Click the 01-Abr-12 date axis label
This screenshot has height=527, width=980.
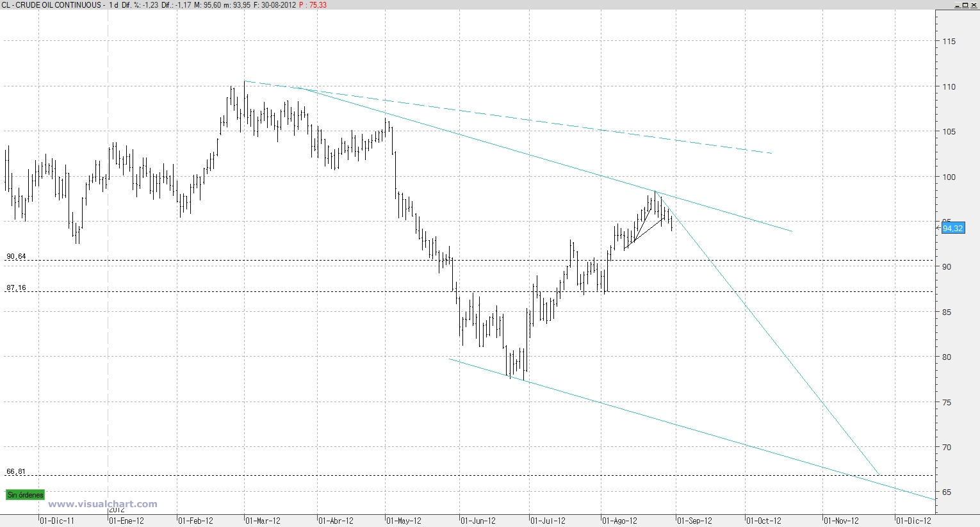pos(336,521)
